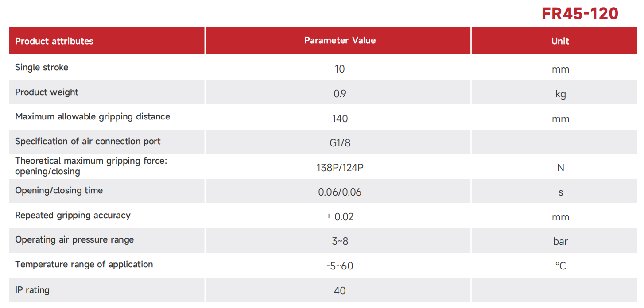Click the bar unit cell
Screen dimensions: 644x308
tap(560, 241)
